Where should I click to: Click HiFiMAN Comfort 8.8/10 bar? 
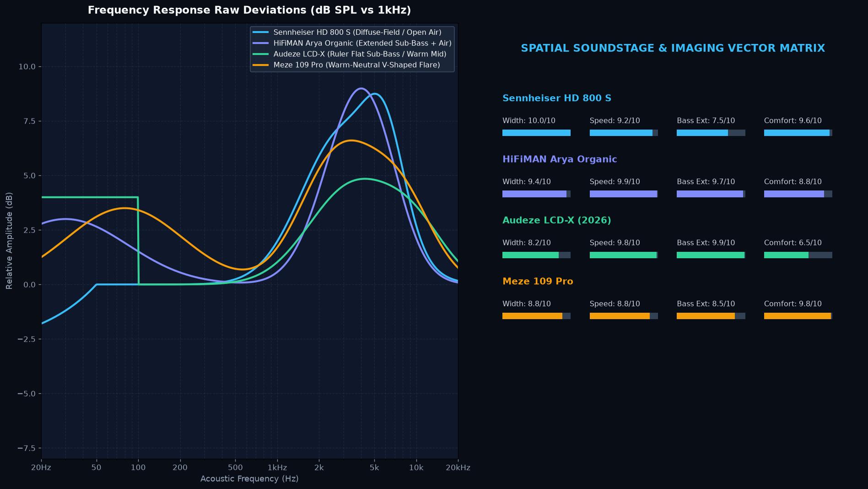click(x=798, y=194)
